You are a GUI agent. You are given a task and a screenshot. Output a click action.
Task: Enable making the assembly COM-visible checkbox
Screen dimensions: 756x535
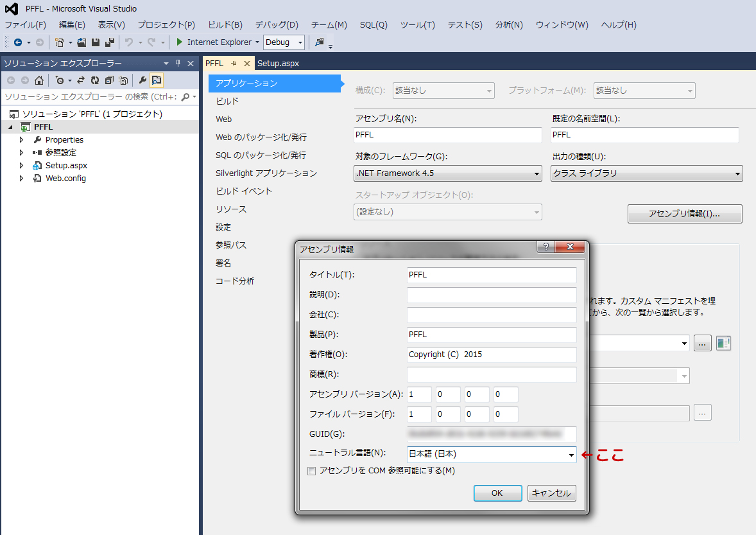click(311, 471)
